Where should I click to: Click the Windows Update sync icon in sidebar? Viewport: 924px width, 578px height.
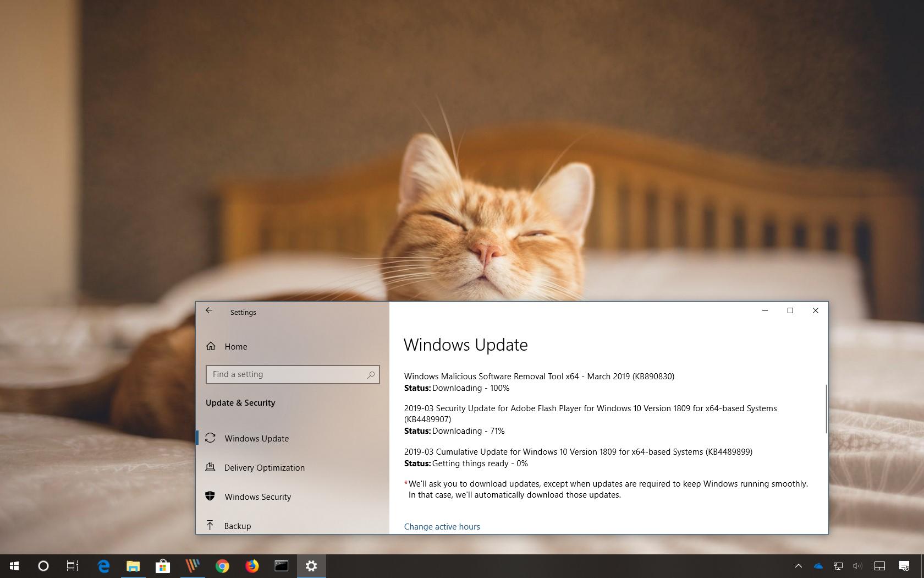click(x=210, y=438)
